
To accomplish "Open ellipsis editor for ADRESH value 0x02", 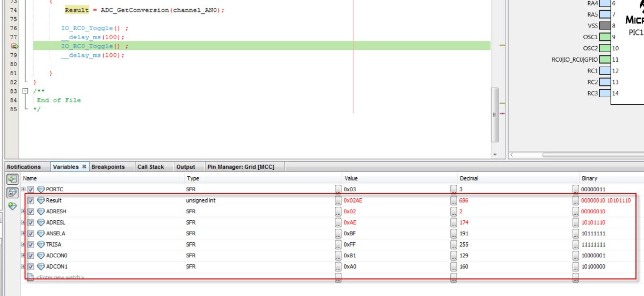I will 338,211.
